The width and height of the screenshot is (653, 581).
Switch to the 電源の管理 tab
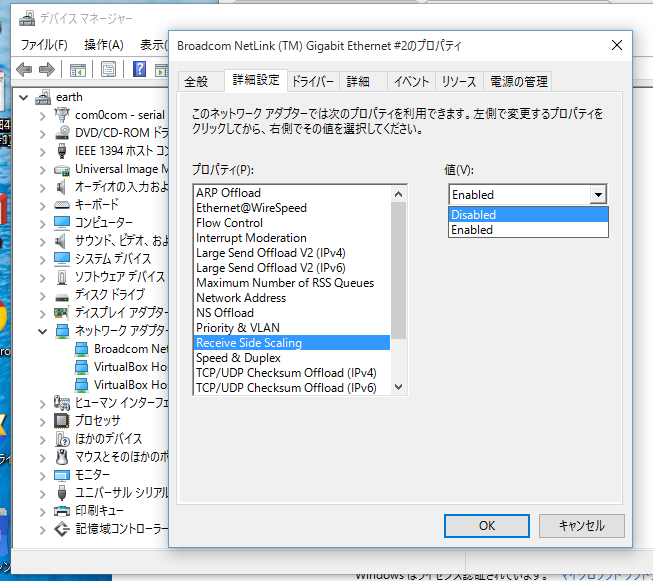518,81
